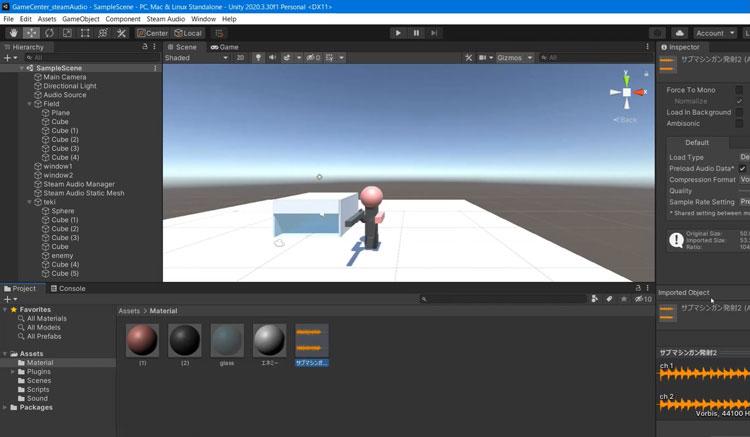Select the Scale tool

(67, 33)
